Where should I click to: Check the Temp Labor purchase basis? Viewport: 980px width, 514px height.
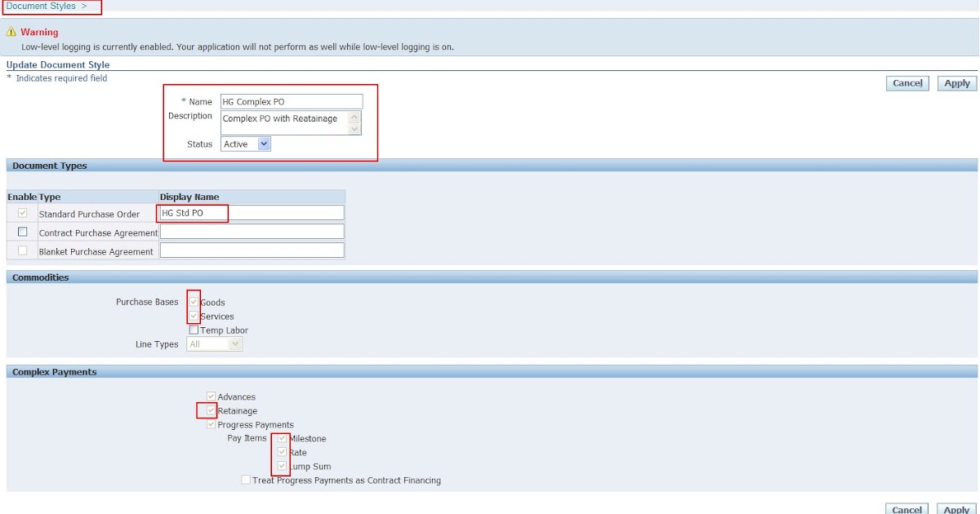point(195,330)
